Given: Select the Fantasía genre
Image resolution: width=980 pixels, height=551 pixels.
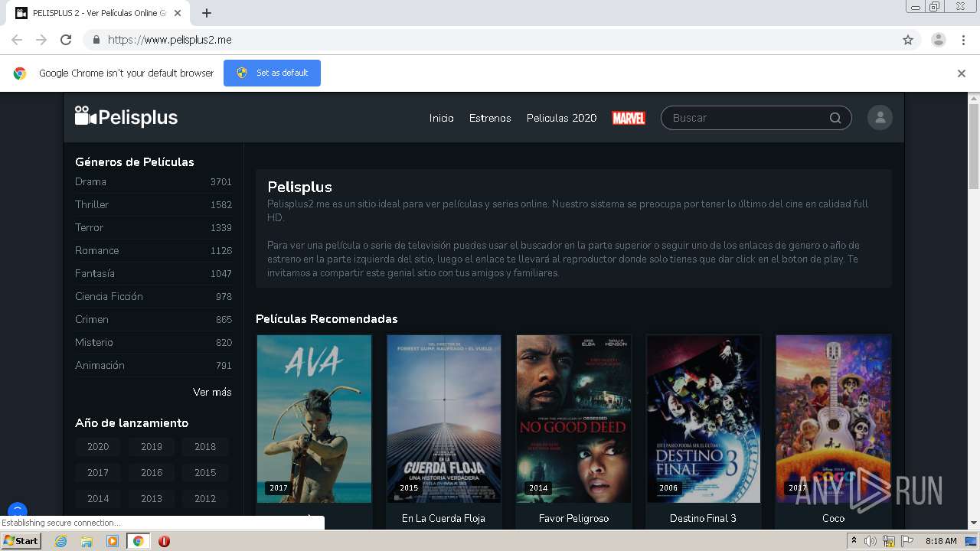Looking at the screenshot, I should (153, 273).
